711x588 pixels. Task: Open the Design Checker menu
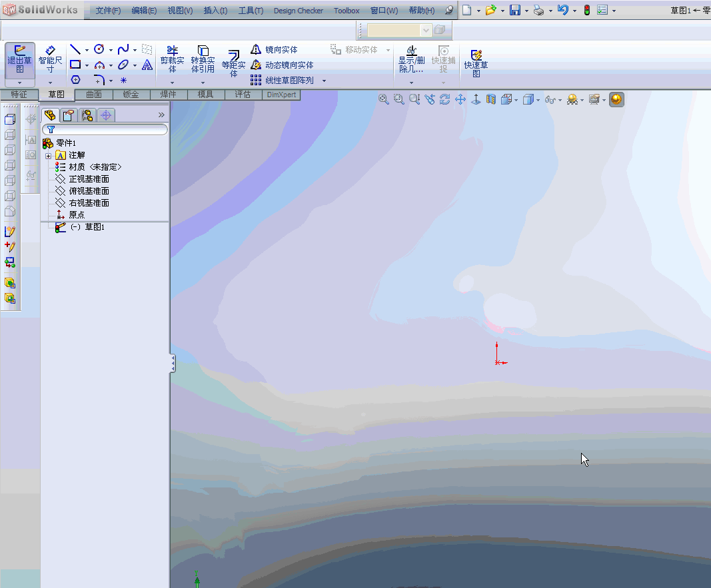point(299,11)
